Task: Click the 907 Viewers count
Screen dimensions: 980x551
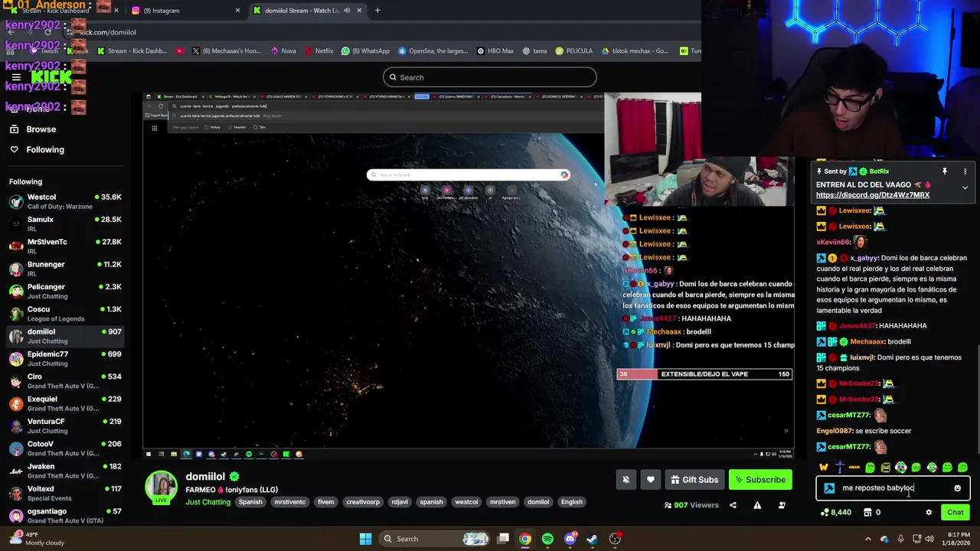Action: pos(691,505)
